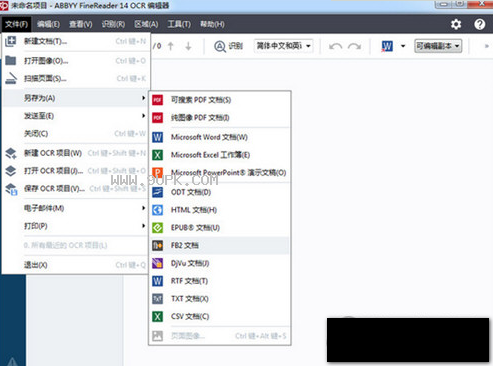Click the next page down arrow
This screenshot has height=366, width=493.
[x=188, y=46]
